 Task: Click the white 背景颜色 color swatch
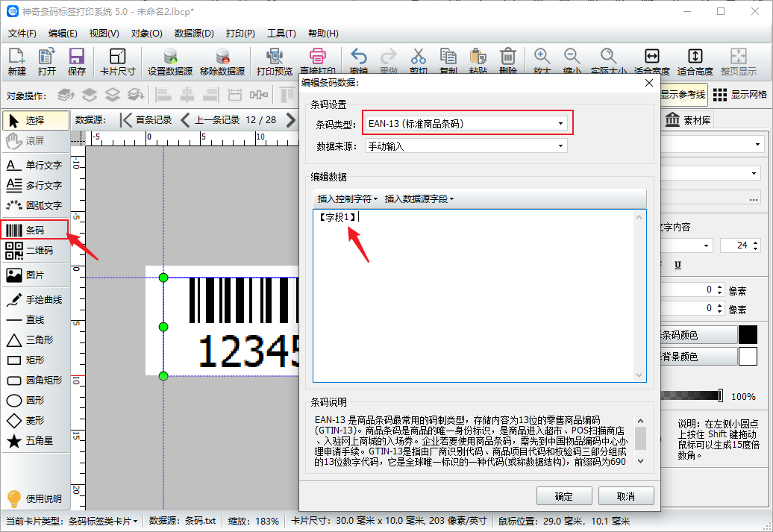748,356
